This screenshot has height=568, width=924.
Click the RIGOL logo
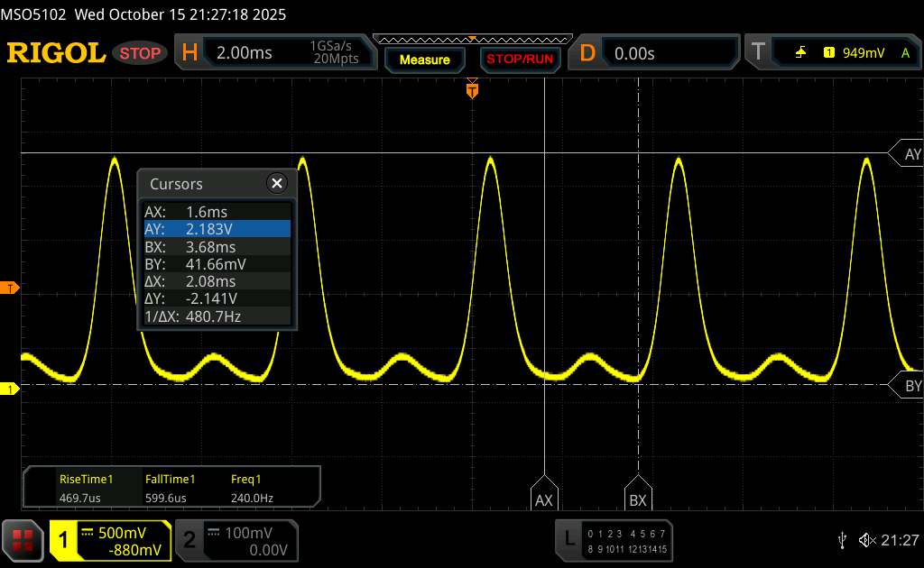[x=56, y=53]
